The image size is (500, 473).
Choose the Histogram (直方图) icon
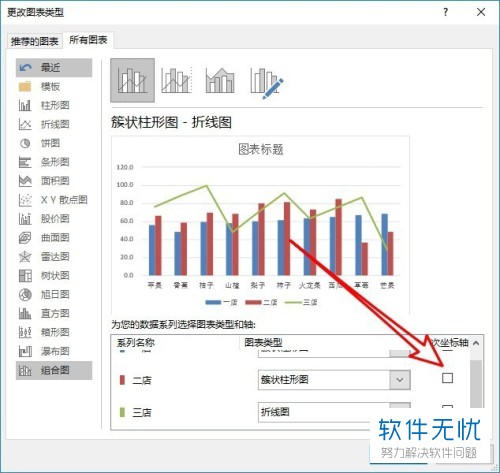[x=25, y=313]
